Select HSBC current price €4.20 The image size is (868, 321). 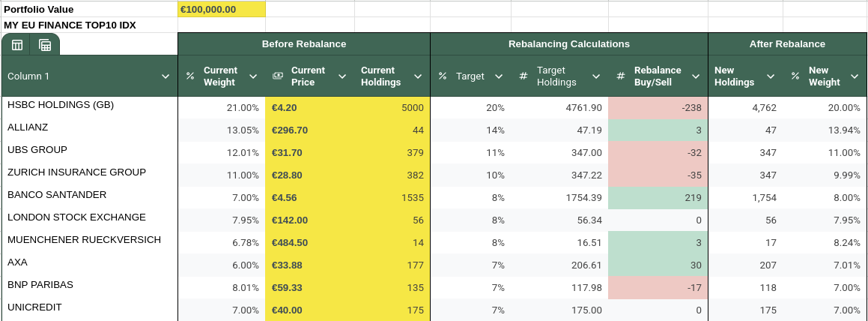310,107
